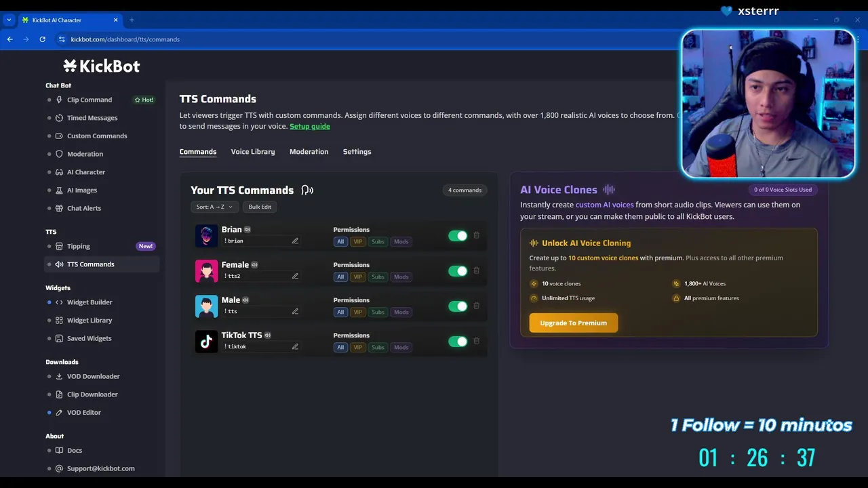Screen dimensions: 868x488
Task: Toggle off the Male command switch
Action: click(x=458, y=306)
